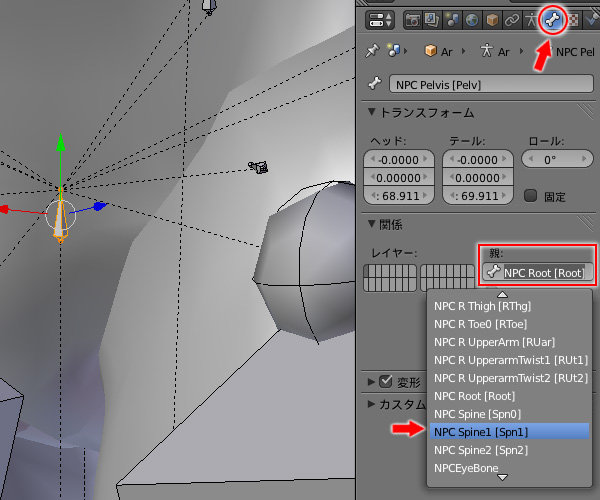
Task: Click the Tail Z value 69.911 field
Action: (478, 195)
